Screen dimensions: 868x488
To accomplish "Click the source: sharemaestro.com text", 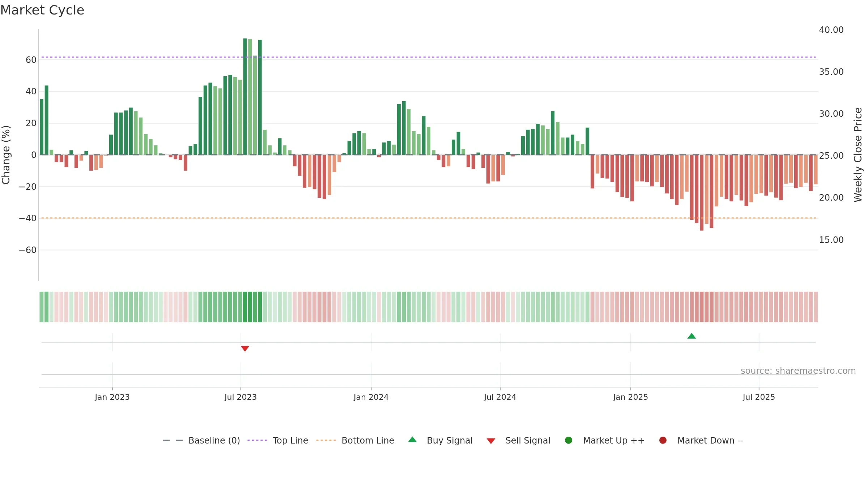I will pyautogui.click(x=798, y=371).
